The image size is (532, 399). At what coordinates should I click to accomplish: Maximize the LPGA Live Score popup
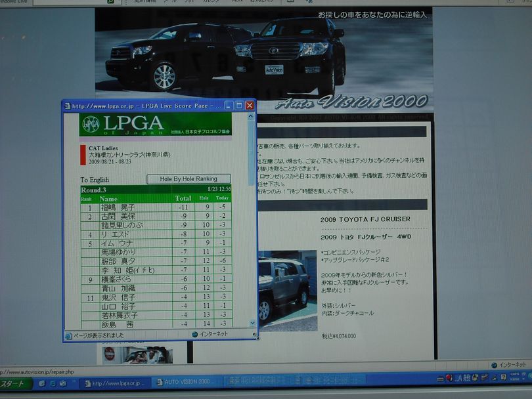tap(239, 106)
